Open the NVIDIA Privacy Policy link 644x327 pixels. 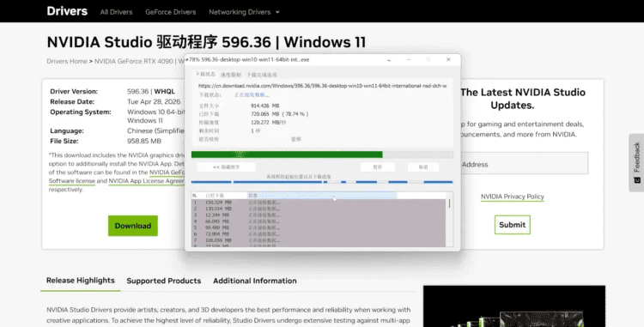(x=512, y=197)
